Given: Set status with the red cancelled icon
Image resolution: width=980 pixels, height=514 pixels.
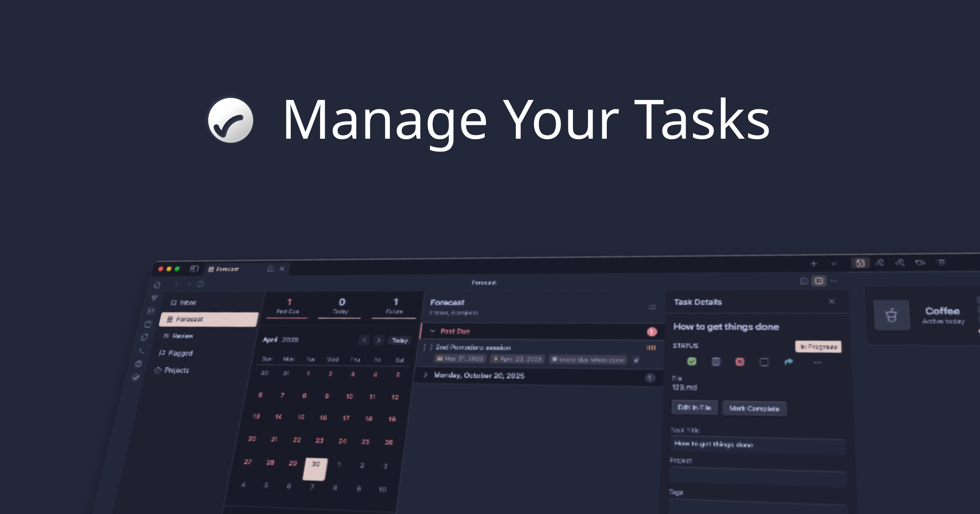Looking at the screenshot, I should [x=739, y=362].
